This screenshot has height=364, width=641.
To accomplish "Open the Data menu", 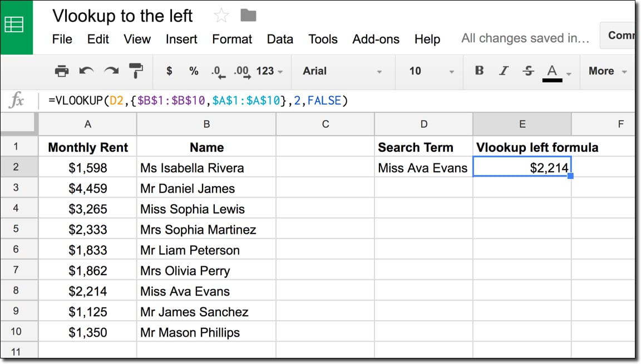I will click(280, 39).
